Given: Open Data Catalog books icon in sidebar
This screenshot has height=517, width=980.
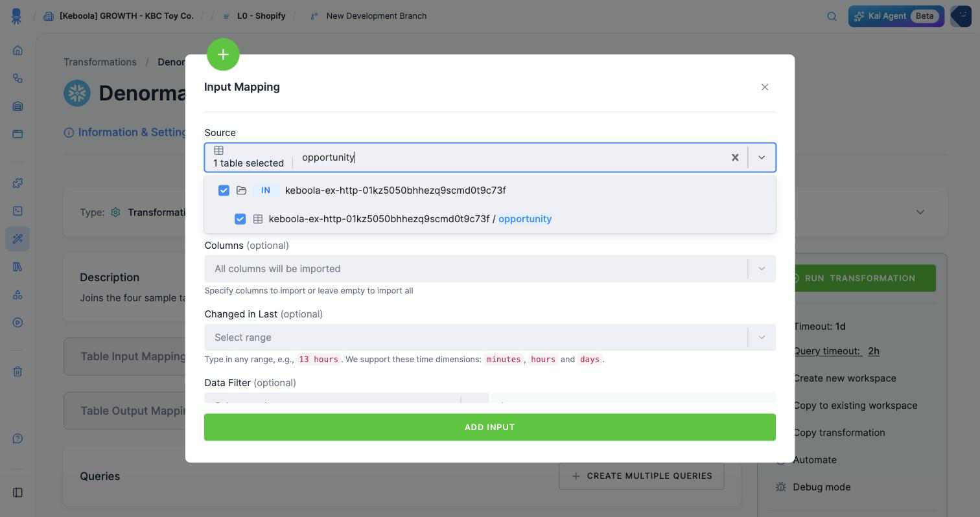Looking at the screenshot, I should (x=17, y=266).
